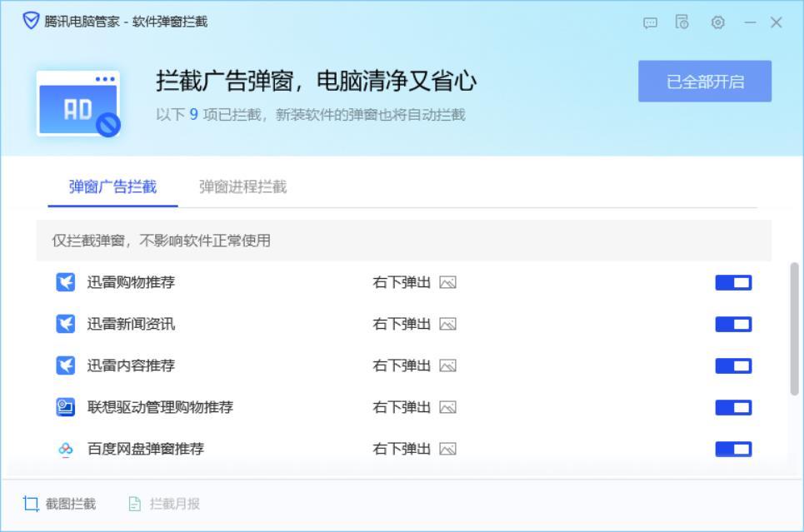
Task: Switch to 弹窗广告拦截 tab
Action: (x=112, y=187)
